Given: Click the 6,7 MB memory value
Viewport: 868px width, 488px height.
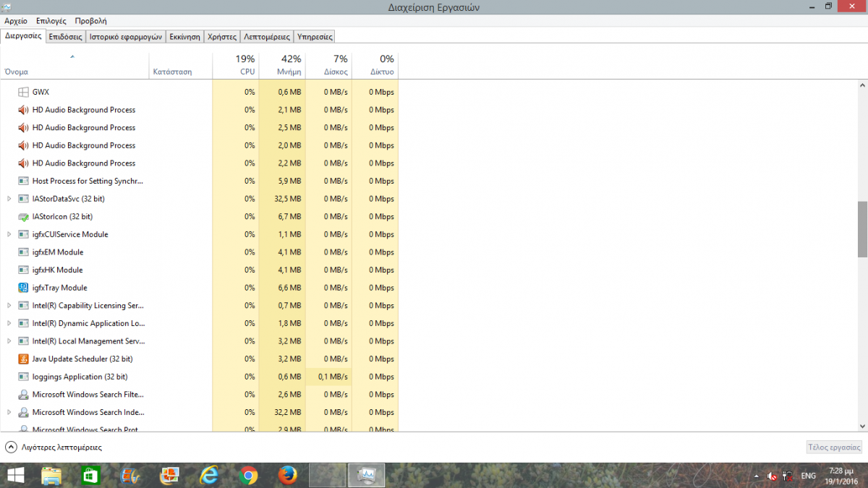Looking at the screenshot, I should [289, 216].
